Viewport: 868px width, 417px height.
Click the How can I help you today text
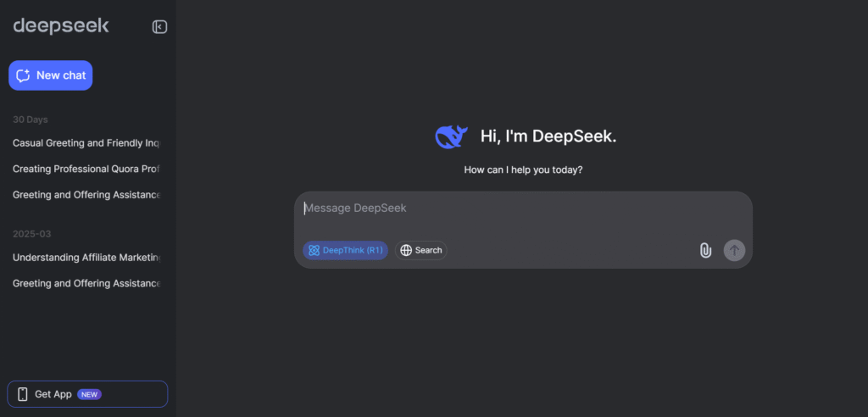pos(523,170)
